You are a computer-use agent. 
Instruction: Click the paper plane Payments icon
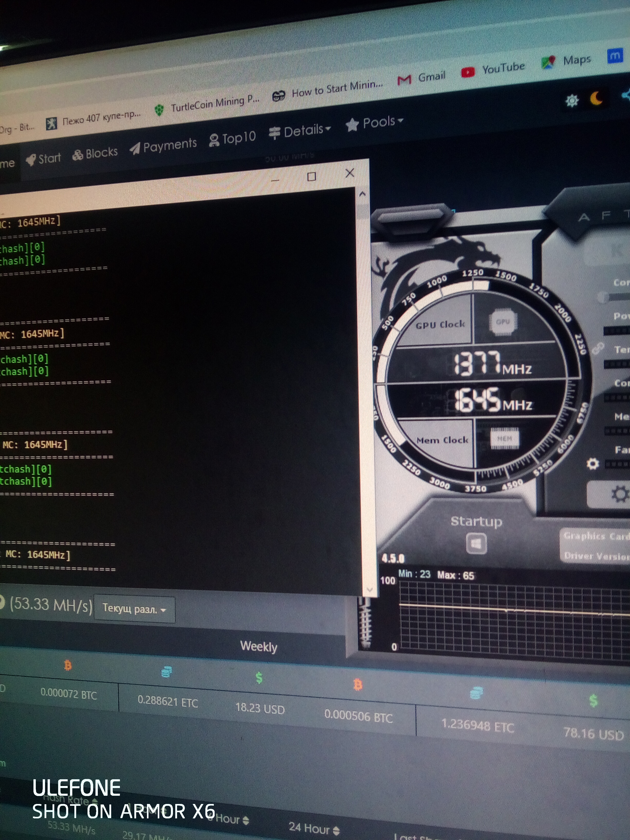pos(135,148)
